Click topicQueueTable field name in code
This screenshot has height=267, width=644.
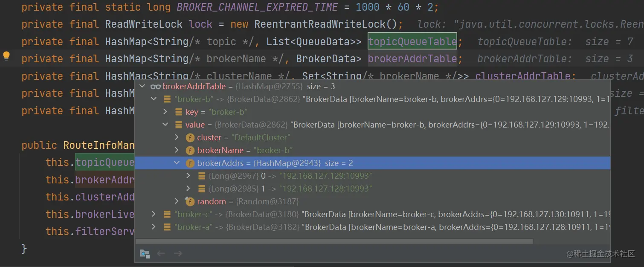[412, 42]
